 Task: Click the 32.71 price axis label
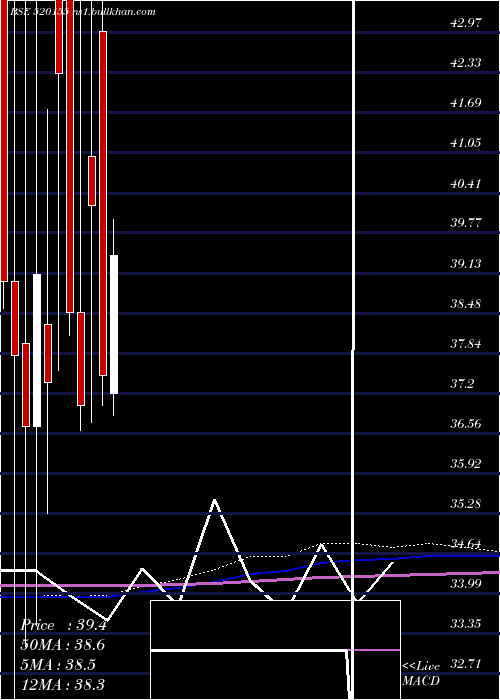467,664
